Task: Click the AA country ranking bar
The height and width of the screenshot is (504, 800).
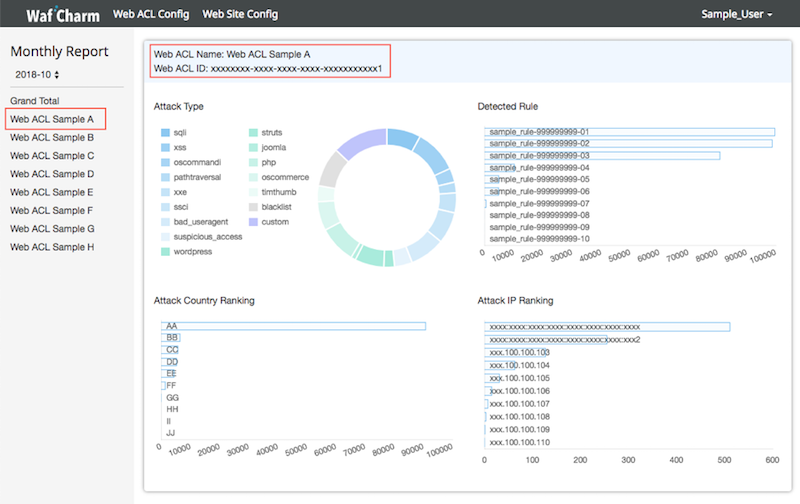Action: point(293,326)
